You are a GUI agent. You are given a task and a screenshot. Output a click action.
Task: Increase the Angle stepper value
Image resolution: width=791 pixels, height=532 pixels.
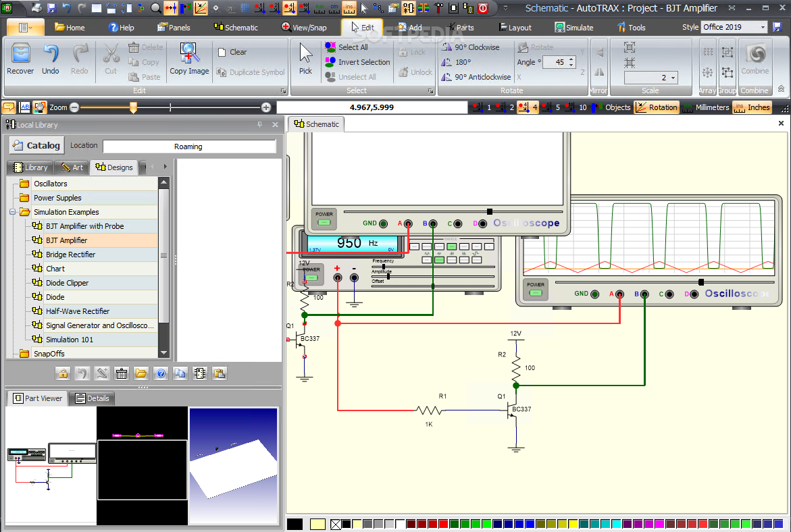pyautogui.click(x=571, y=59)
